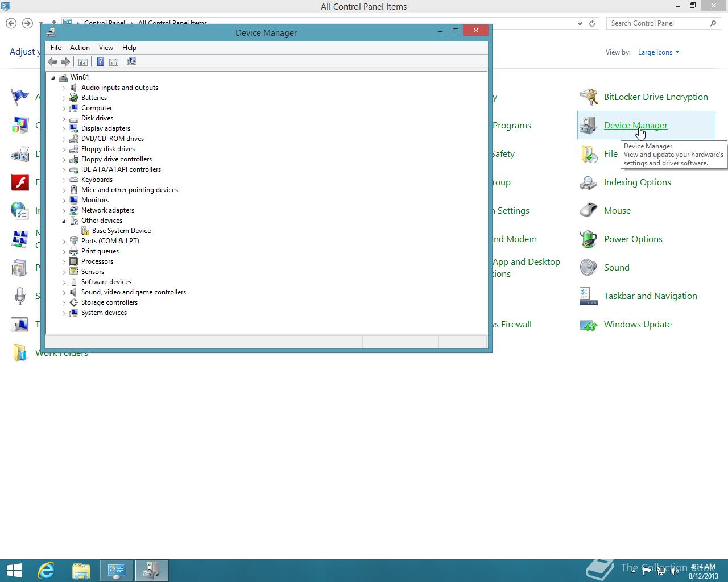Click the Windows Update icon

(x=589, y=325)
